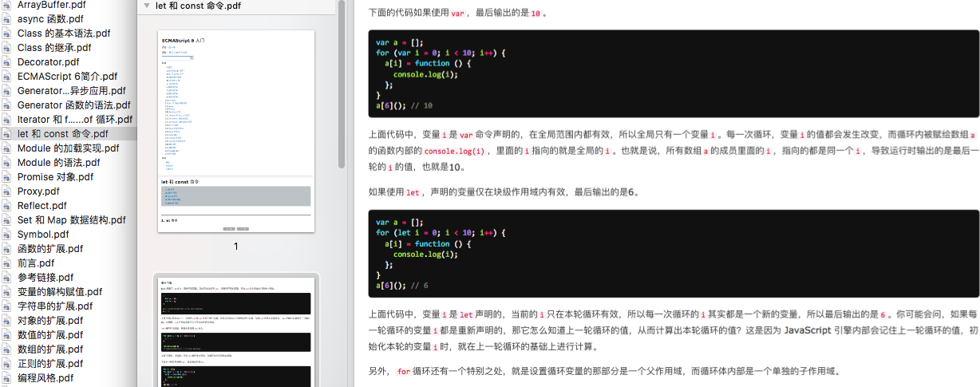Viewport: 980px width, 387px height.
Task: Click the top line '下面的代码如果使用 var'
Action: (459, 13)
